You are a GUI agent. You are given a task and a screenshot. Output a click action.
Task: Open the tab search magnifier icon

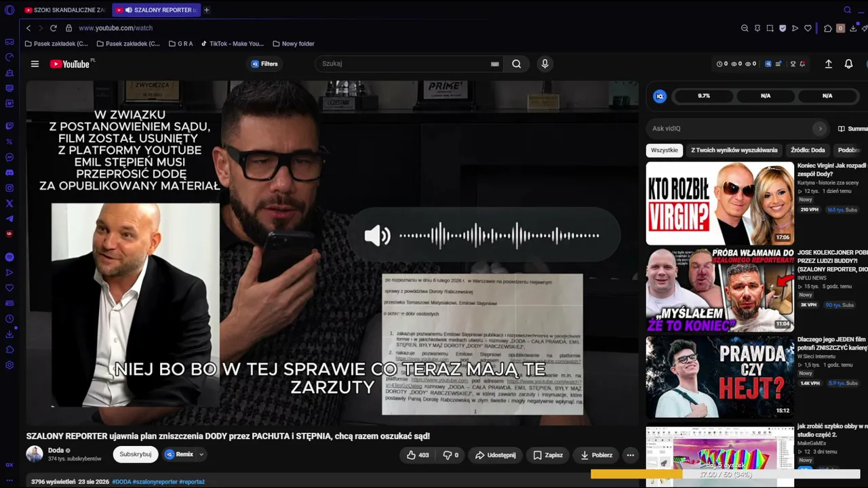(847, 10)
